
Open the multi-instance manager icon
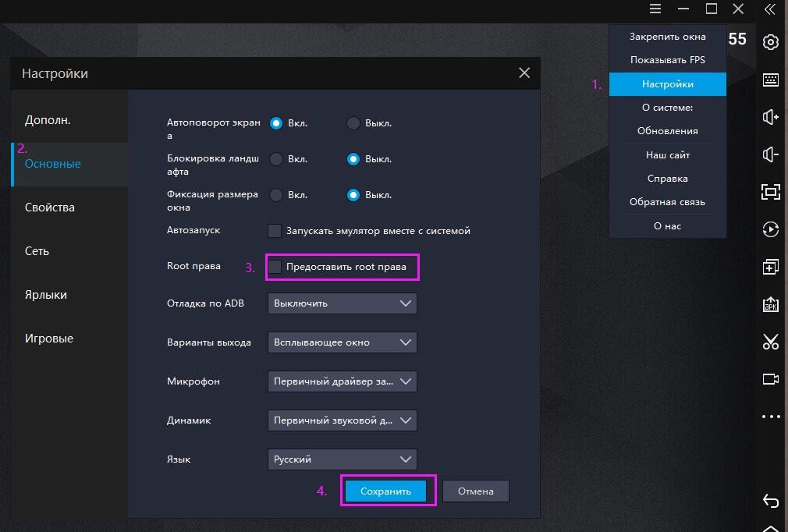point(771,267)
